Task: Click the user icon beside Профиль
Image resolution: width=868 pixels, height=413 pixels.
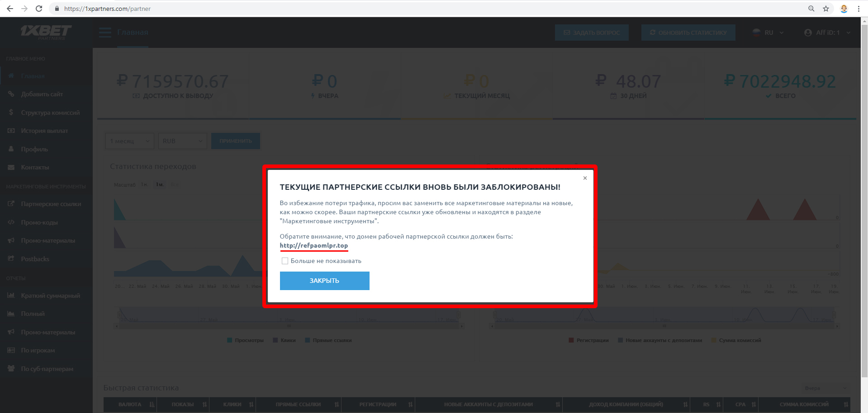Action: (11, 149)
